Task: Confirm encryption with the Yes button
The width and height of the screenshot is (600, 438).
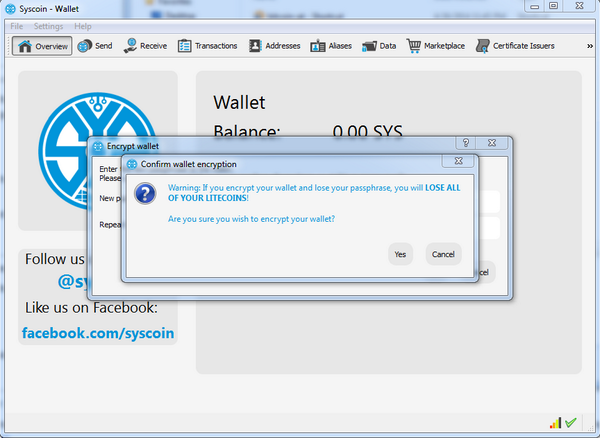Action: point(400,254)
